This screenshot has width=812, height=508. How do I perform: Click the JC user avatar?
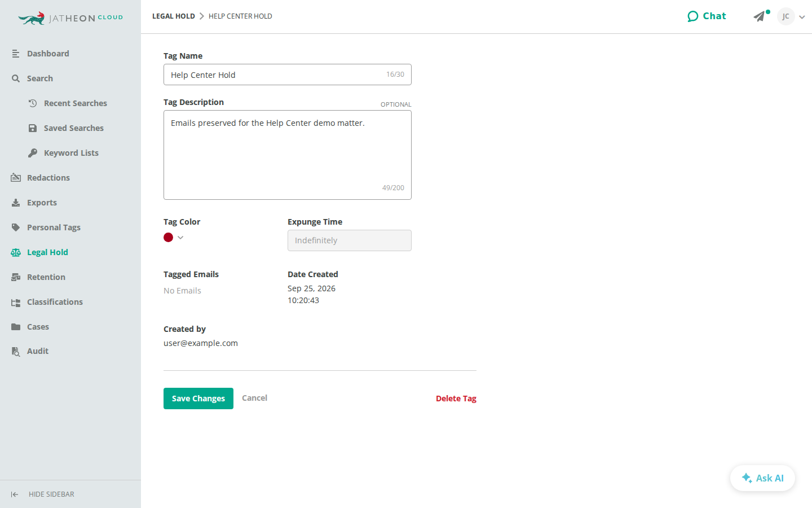[785, 16]
